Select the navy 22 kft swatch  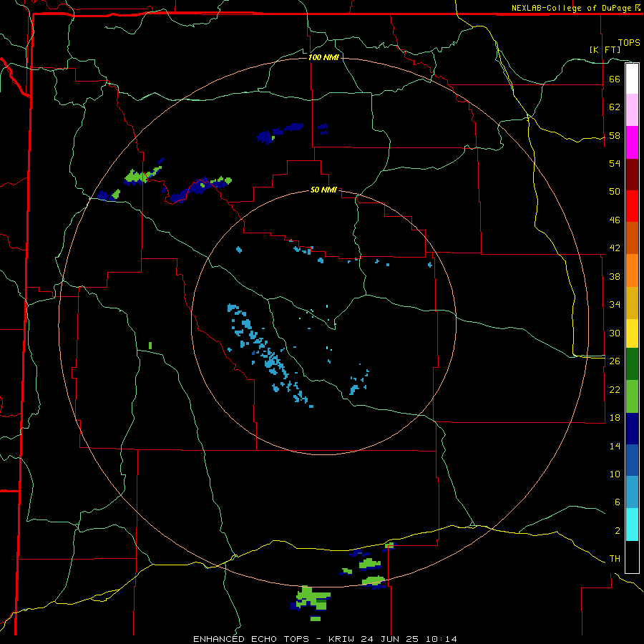tap(632, 429)
